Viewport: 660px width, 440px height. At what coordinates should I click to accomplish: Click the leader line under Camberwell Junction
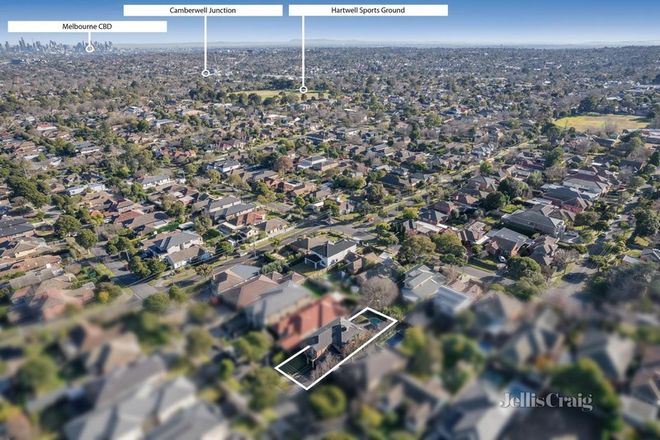(x=205, y=42)
